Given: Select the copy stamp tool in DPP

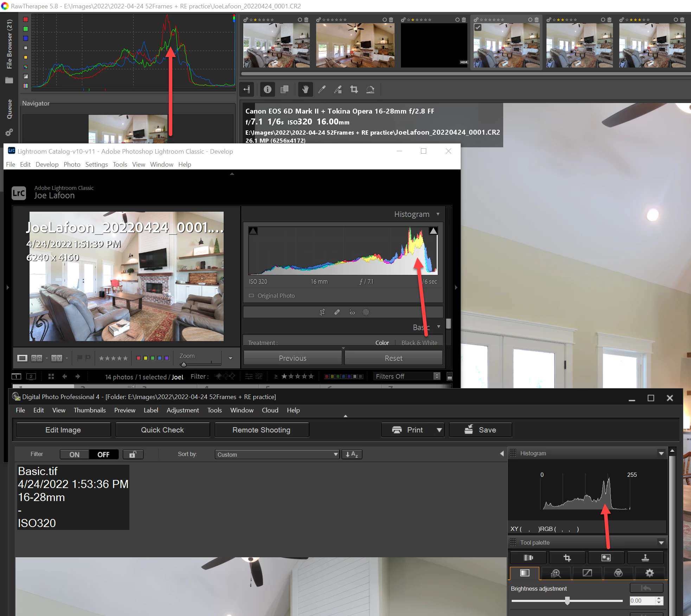Looking at the screenshot, I should pyautogui.click(x=645, y=558).
